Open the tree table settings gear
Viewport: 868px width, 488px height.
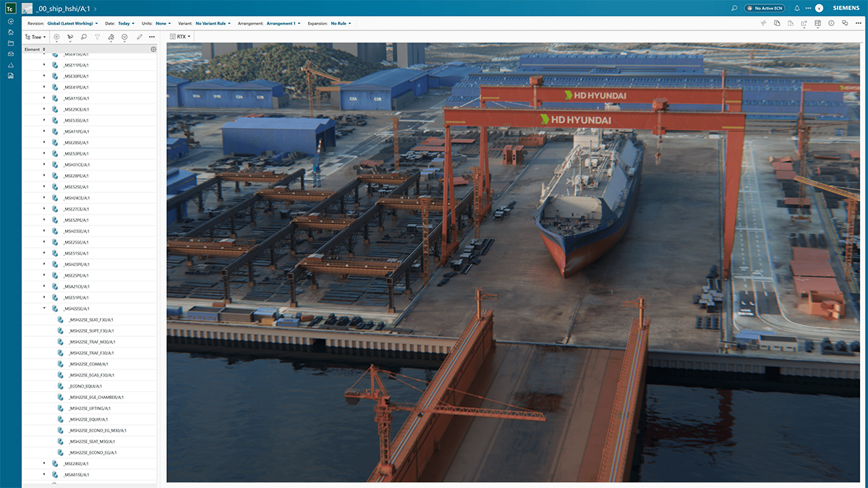pyautogui.click(x=153, y=49)
